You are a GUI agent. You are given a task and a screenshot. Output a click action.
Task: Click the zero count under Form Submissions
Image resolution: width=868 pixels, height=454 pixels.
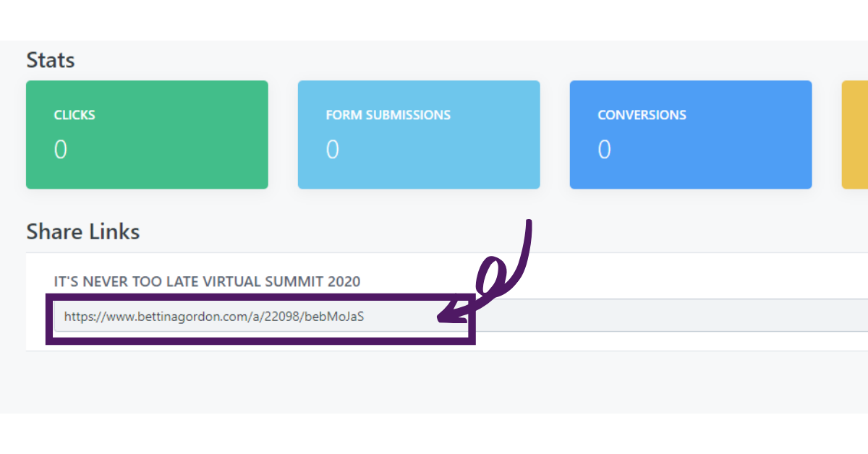click(333, 150)
